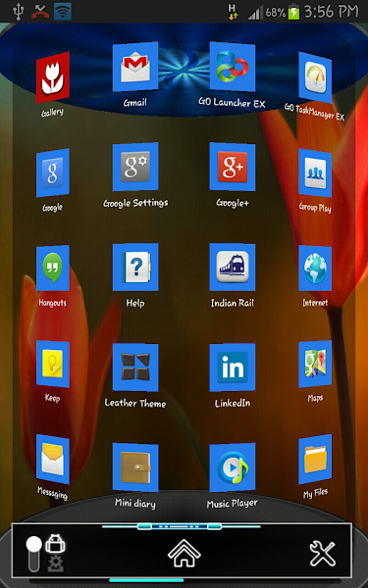The width and height of the screenshot is (368, 588).
Task: Launch the Hangouts app
Action: coord(53,269)
